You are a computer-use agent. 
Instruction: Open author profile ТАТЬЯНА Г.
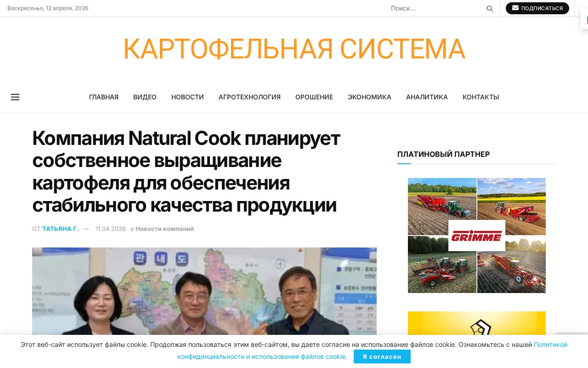(60, 229)
